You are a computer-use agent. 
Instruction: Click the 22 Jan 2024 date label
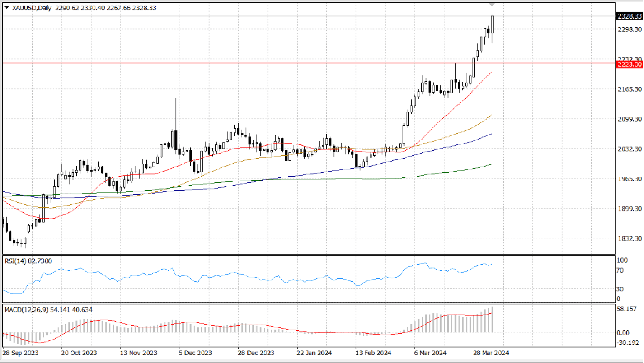[x=314, y=353]
